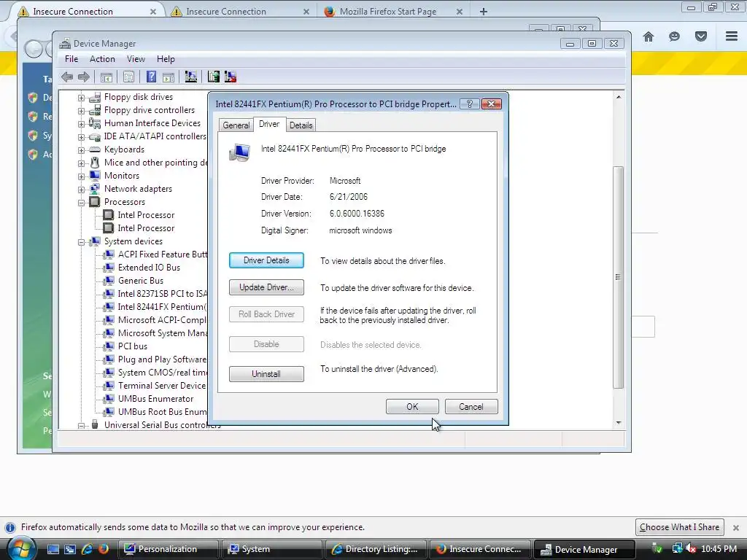This screenshot has height=560, width=747.
Task: Expand the Network adapters node
Action: coord(82,190)
